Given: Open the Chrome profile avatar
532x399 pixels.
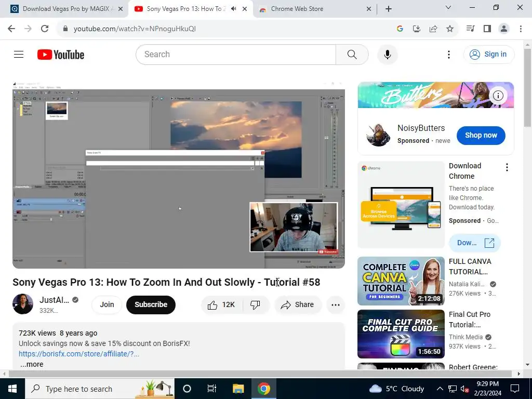Looking at the screenshot, I should [x=504, y=29].
